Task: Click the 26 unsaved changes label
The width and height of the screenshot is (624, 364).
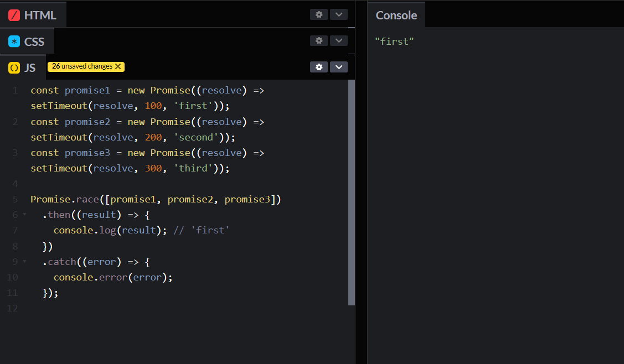Action: point(82,66)
